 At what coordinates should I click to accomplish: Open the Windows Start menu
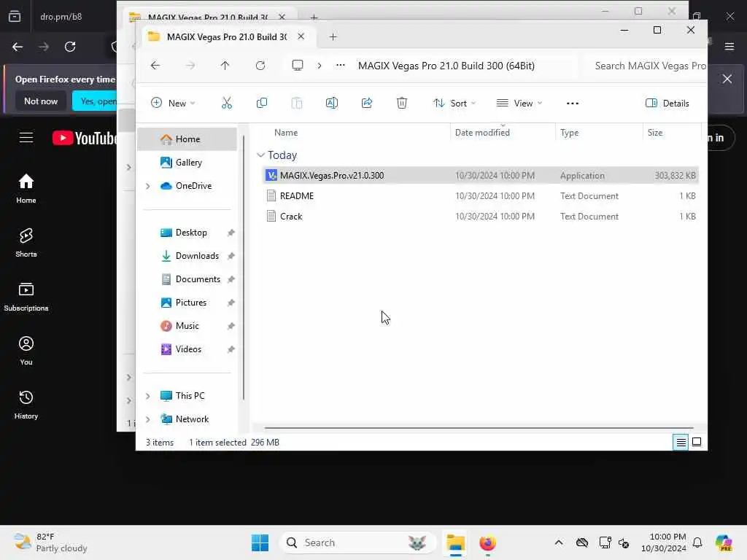[x=260, y=542]
